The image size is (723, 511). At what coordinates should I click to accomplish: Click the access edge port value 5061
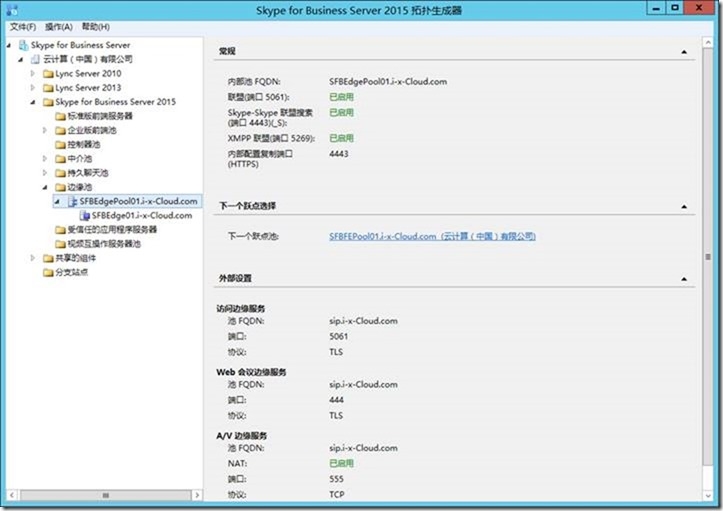338,336
